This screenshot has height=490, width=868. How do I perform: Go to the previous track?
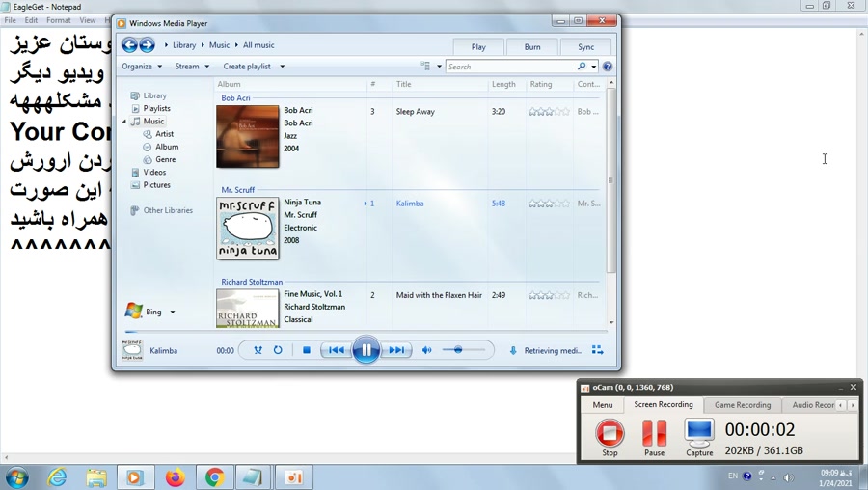335,350
